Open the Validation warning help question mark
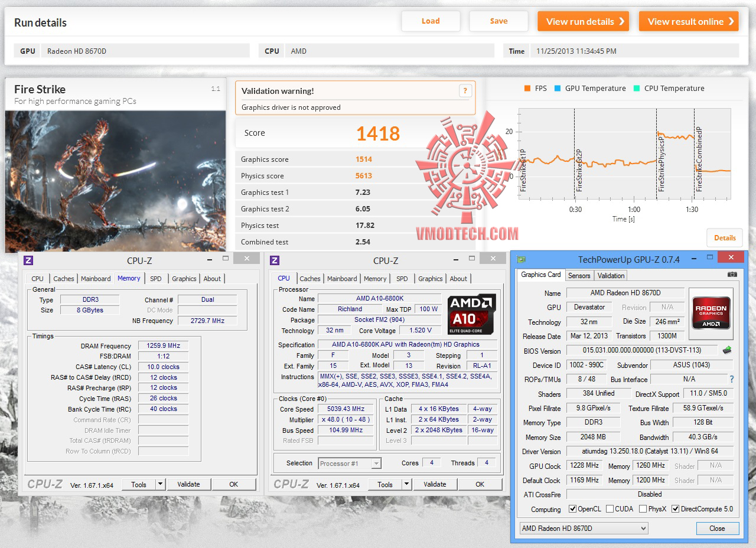The image size is (756, 548). click(x=465, y=91)
